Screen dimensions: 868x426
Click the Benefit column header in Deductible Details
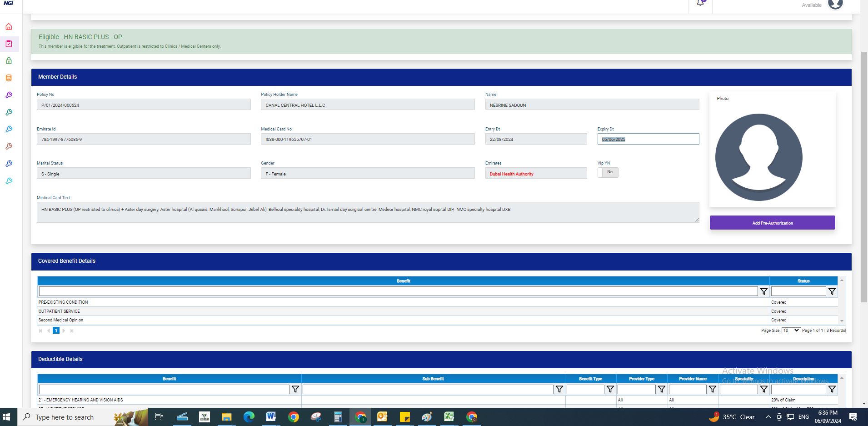[169, 379]
